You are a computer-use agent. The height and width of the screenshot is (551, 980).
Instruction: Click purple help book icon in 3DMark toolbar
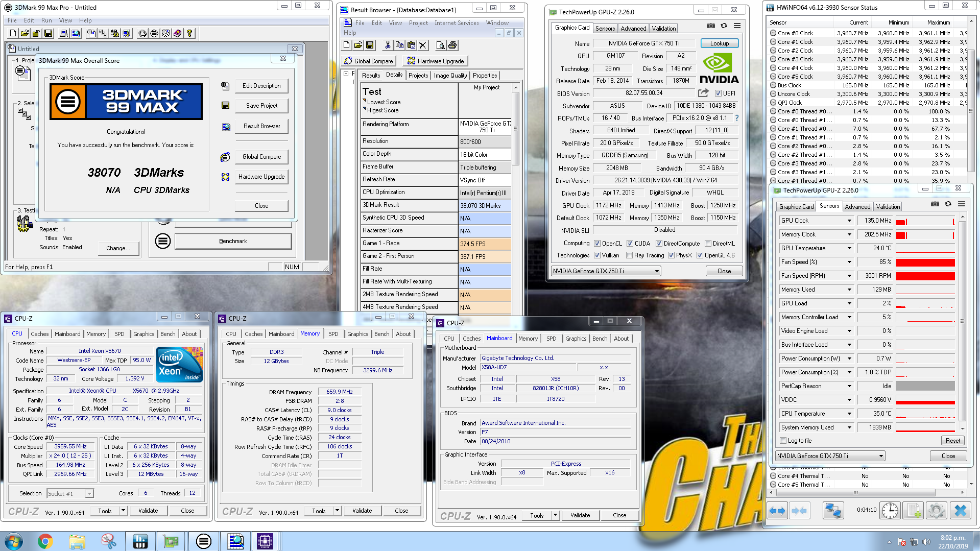pyautogui.click(x=178, y=33)
